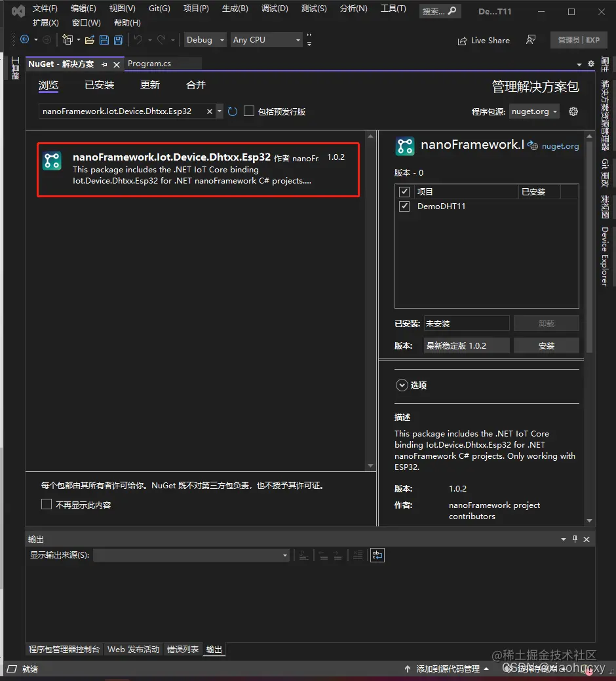Switch to the Updates (更新) tab
616x681 pixels.
point(150,85)
